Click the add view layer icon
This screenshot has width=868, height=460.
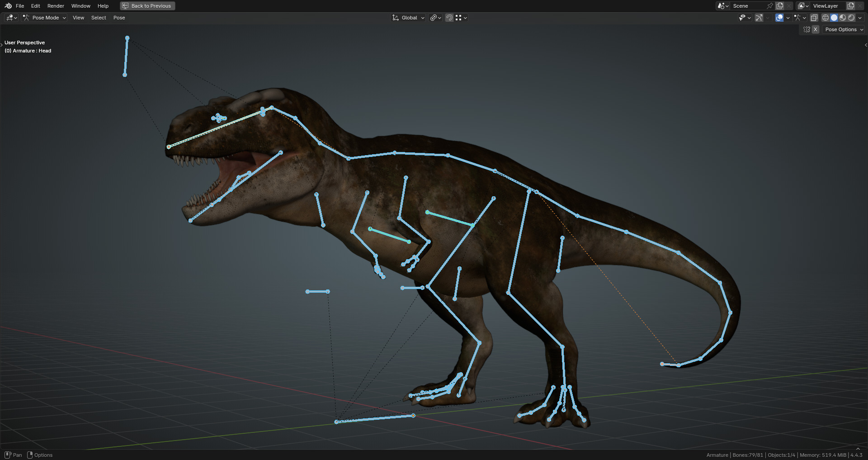click(851, 6)
